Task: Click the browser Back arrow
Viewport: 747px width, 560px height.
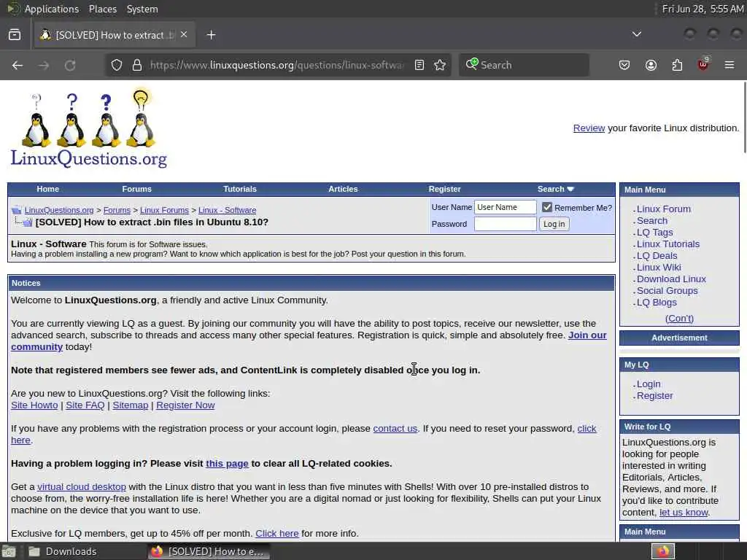Action: 18,65
